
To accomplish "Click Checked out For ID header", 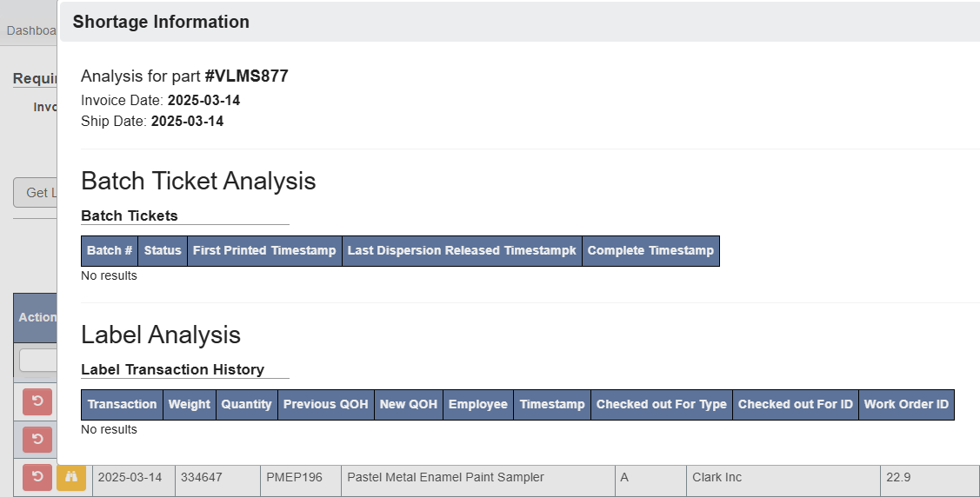I will (796, 405).
